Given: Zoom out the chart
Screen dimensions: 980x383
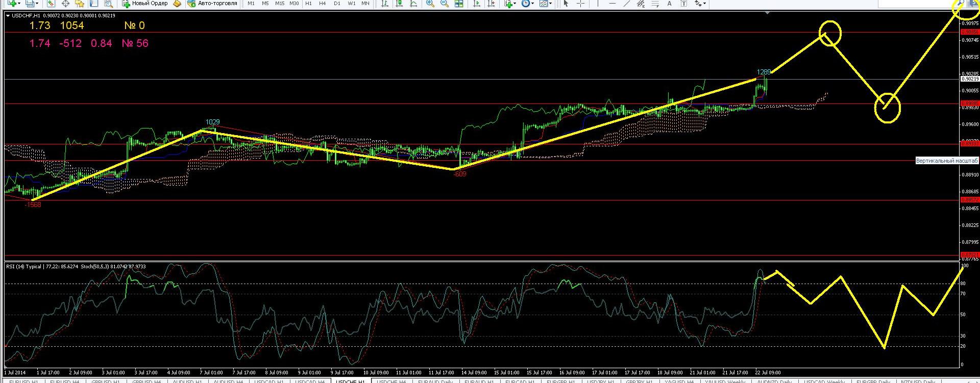Looking at the screenshot, I should click(x=445, y=4).
